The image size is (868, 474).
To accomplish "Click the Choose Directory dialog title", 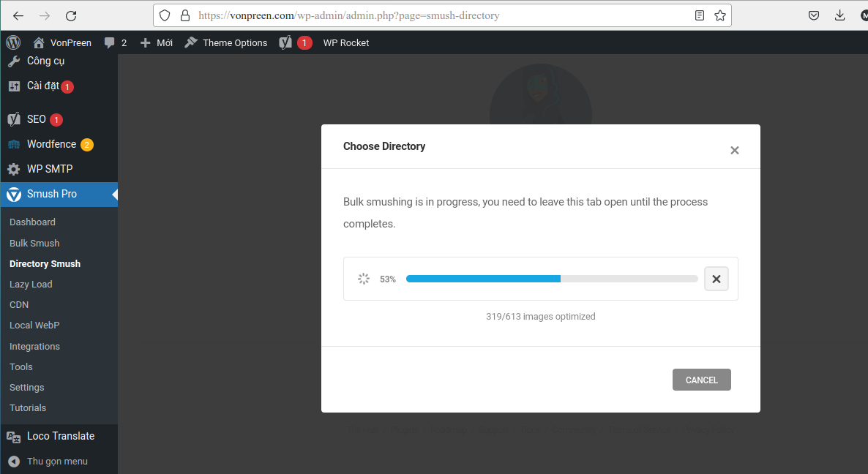I will pos(384,146).
